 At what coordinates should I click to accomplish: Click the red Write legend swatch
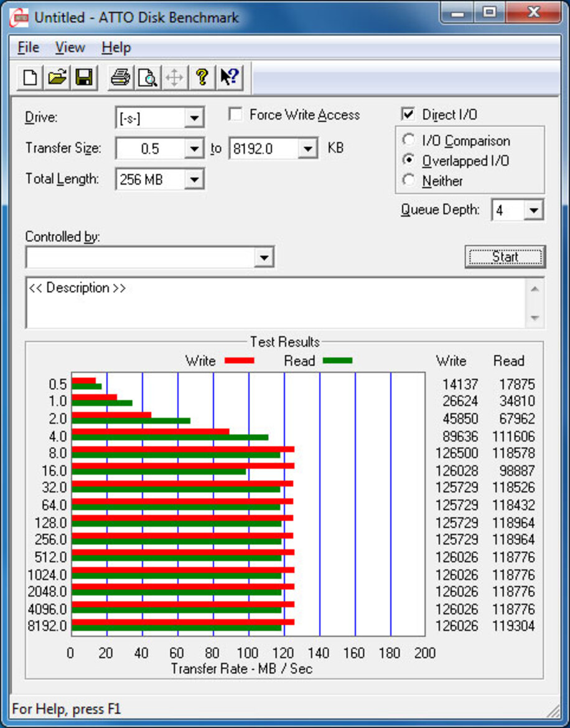tap(240, 361)
